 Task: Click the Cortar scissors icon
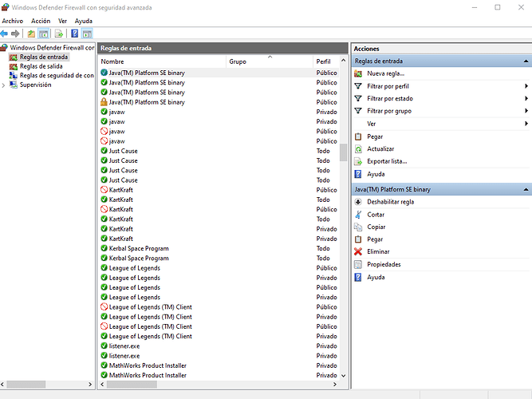pyautogui.click(x=358, y=215)
